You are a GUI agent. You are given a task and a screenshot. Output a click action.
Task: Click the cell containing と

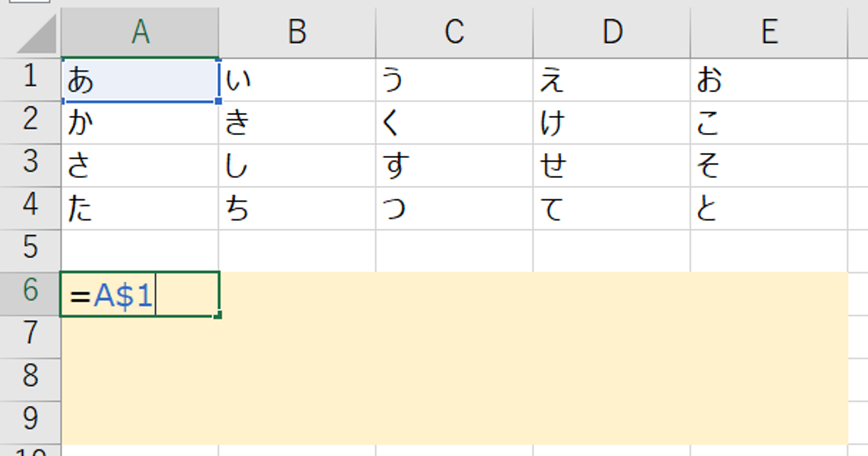tap(769, 208)
